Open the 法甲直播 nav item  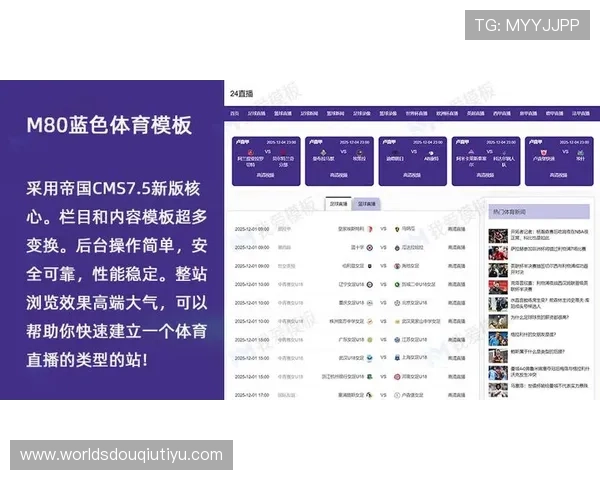(581, 113)
